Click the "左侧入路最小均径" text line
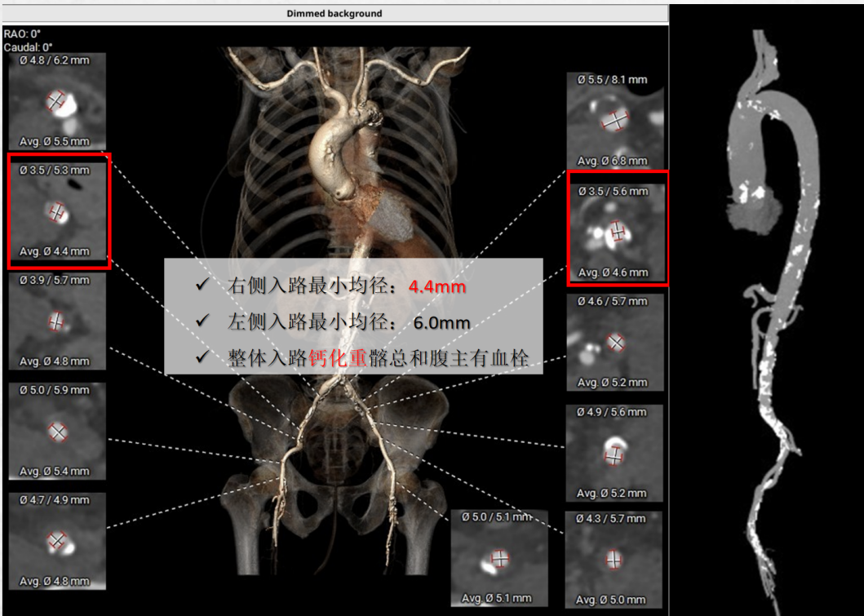The image size is (864, 616). point(313,322)
